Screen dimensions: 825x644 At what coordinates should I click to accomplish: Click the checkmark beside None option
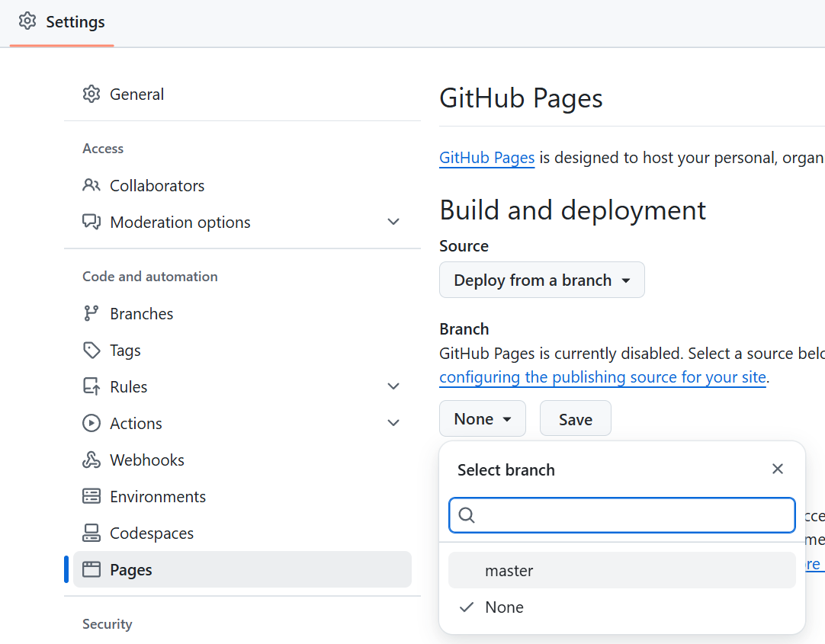coord(467,607)
